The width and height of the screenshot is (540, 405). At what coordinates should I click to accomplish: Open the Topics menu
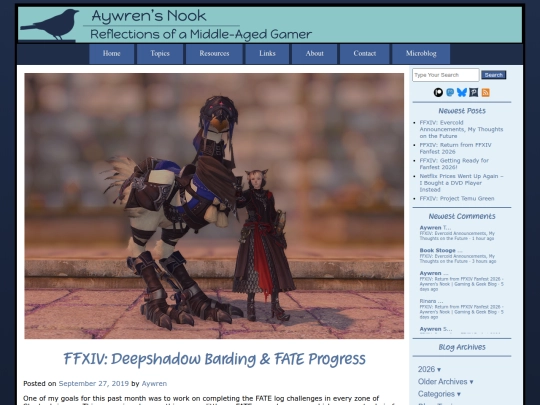click(160, 54)
